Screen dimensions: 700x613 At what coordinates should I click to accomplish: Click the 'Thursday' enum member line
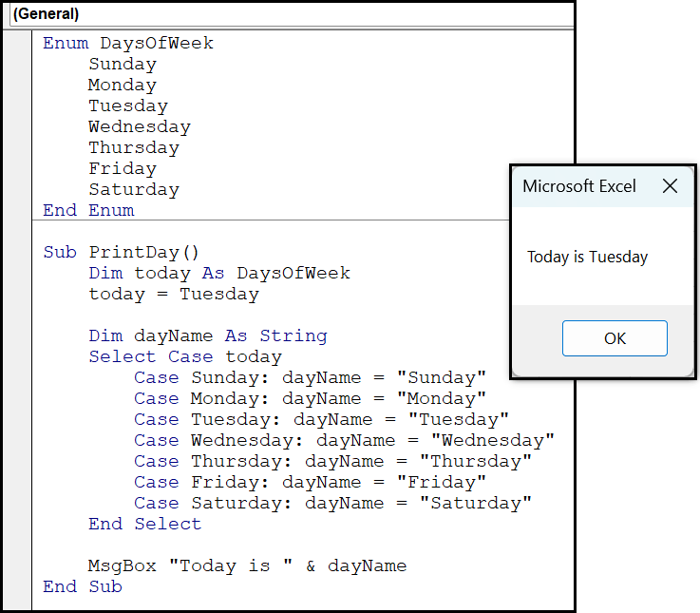pos(134,148)
